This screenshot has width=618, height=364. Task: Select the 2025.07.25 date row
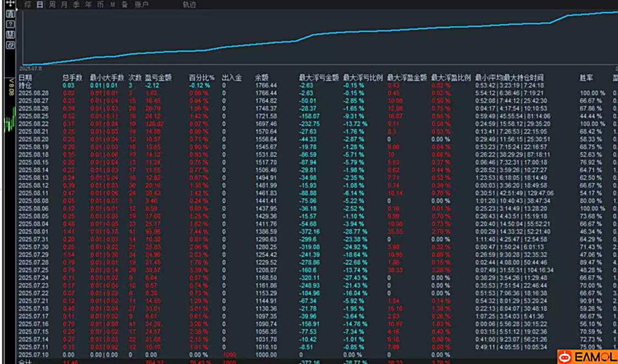tap(34, 270)
